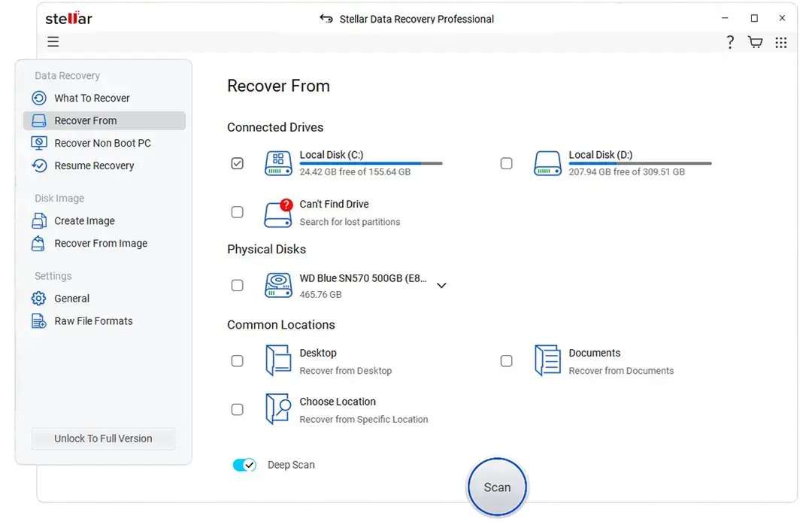Turn off the Deep Scan toggle
This screenshot has height=525, width=812.
245,465
